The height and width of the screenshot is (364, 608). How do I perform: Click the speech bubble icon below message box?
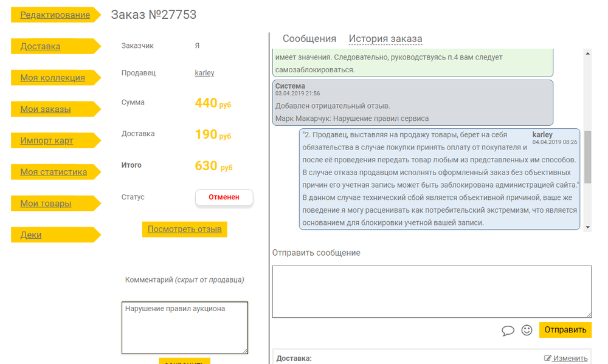pos(508,331)
